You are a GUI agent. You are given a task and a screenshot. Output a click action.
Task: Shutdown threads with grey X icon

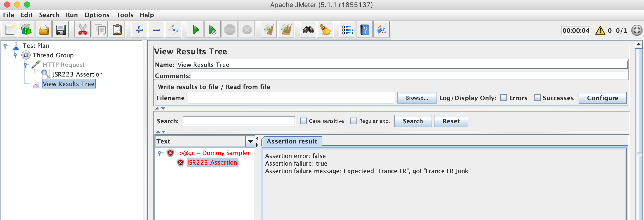pos(247,30)
